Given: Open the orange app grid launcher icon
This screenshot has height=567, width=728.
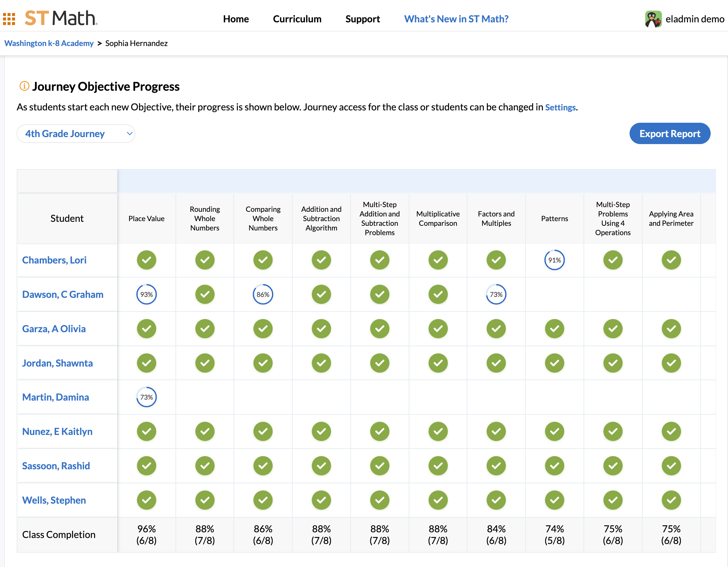Looking at the screenshot, I should [x=9, y=19].
